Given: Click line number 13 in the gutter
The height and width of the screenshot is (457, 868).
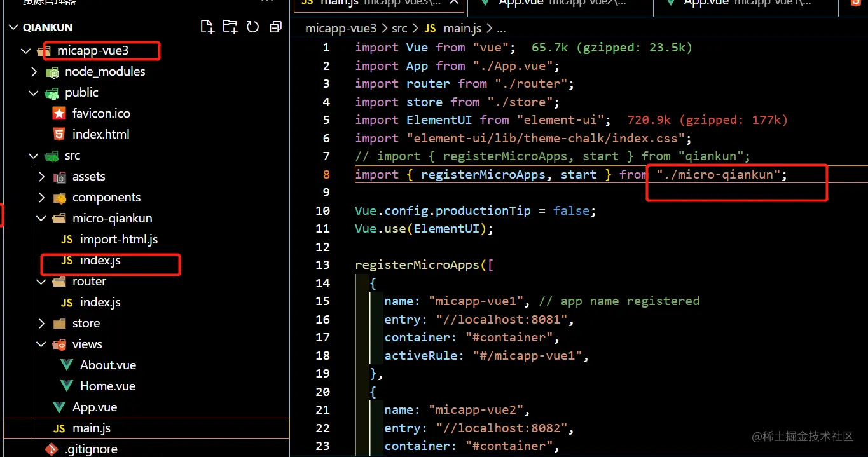Looking at the screenshot, I should tap(322, 265).
